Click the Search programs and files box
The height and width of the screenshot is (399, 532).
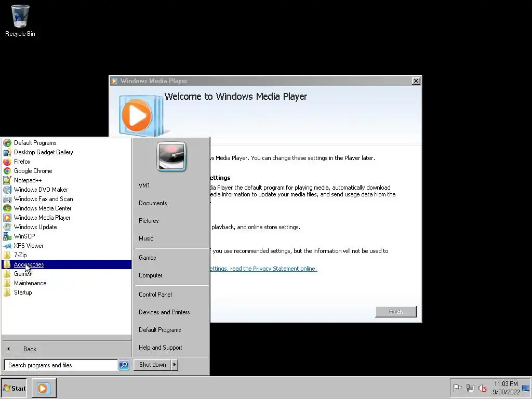pyautogui.click(x=61, y=365)
